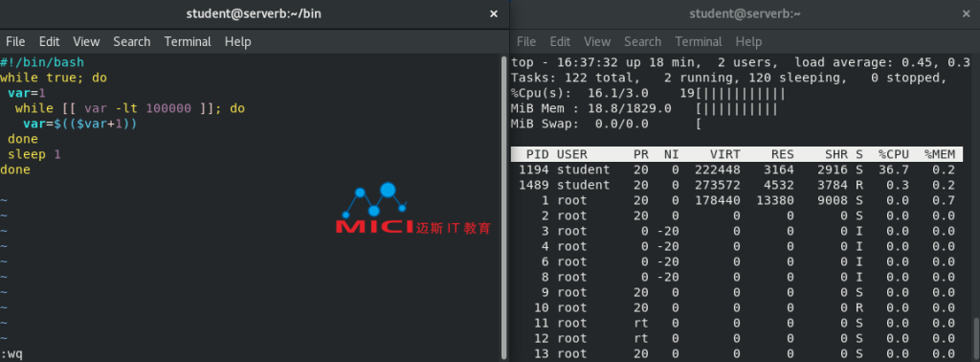Viewport: 980px width, 362px height.
Task: Open Help menu in the top terminal window
Action: point(748,42)
